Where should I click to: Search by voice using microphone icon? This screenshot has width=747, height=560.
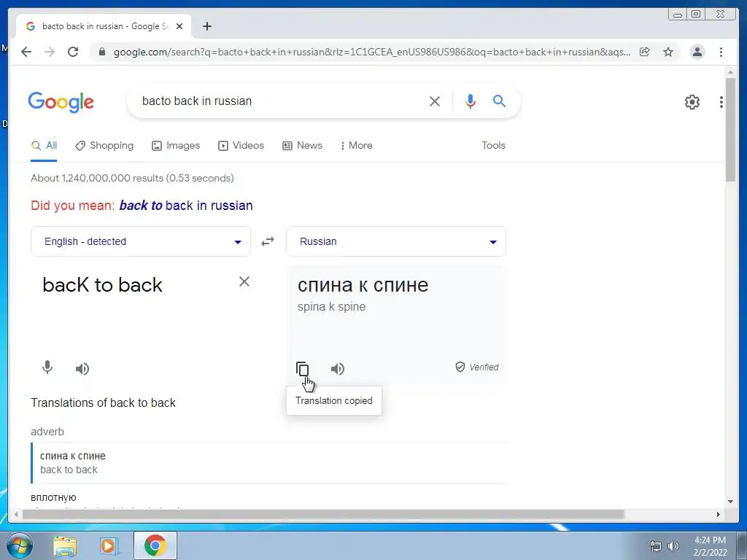(x=471, y=101)
